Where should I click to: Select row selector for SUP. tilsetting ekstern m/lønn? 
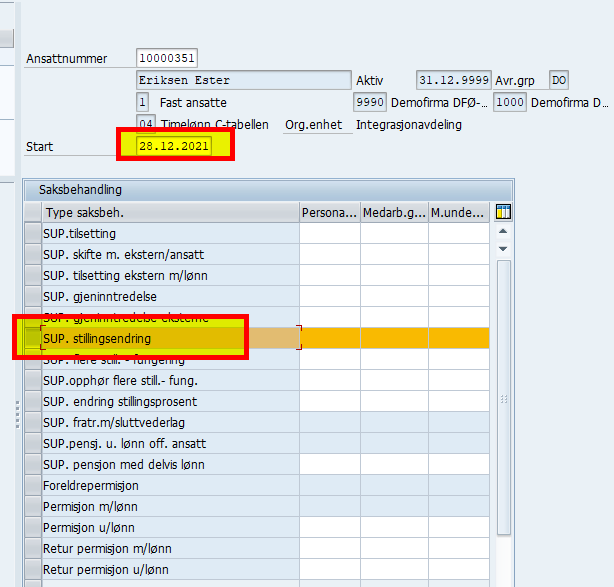[x=33, y=275]
